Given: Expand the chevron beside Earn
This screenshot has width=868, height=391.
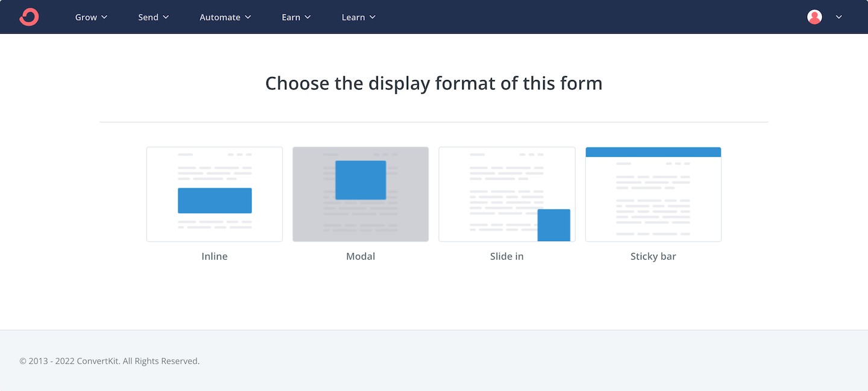Looking at the screenshot, I should coord(307,17).
